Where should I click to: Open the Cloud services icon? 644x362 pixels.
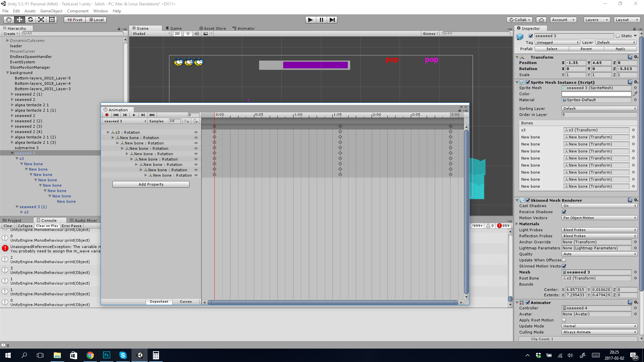point(541,20)
